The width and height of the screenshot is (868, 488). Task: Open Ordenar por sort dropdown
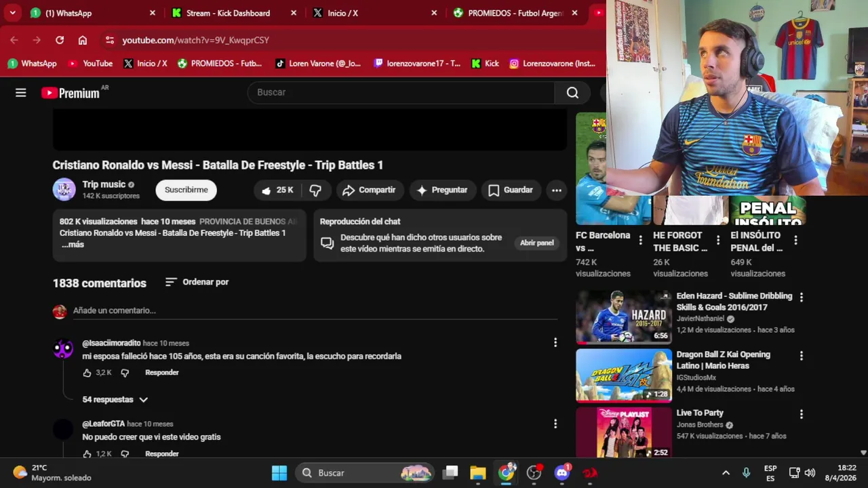(x=197, y=282)
